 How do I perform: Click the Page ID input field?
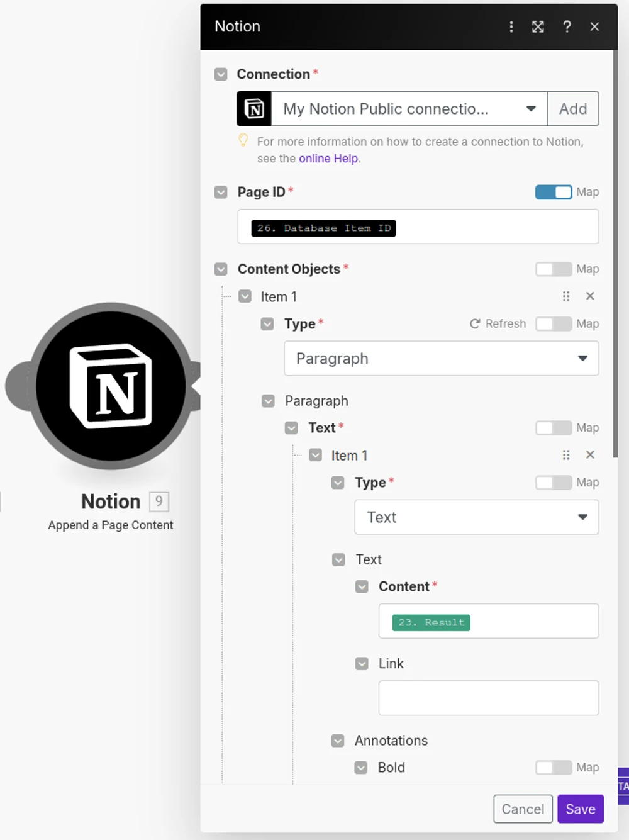tap(418, 227)
